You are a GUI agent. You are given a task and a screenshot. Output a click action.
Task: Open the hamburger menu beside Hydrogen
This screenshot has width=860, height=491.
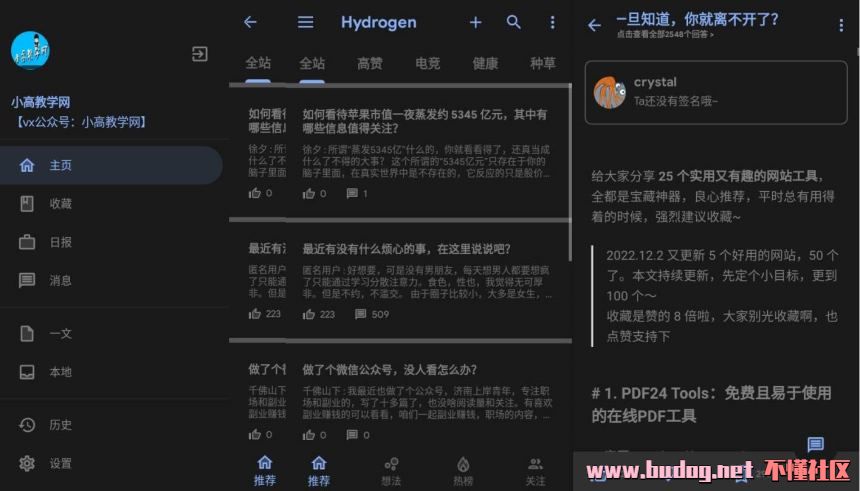tap(305, 22)
